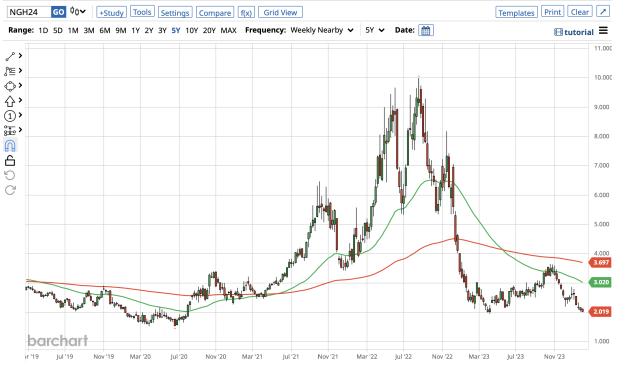Screen dimensions: 625x374
Task: Undo the last chart action
Action: pyautogui.click(x=10, y=175)
